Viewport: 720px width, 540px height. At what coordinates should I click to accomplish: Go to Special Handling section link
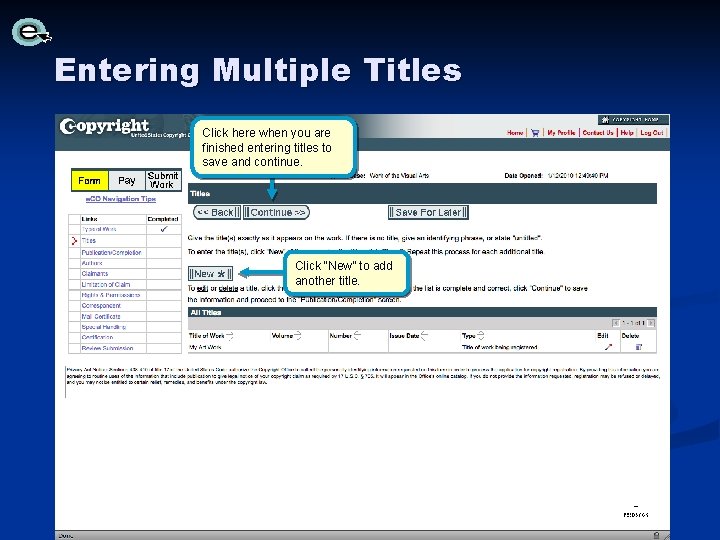point(103,327)
